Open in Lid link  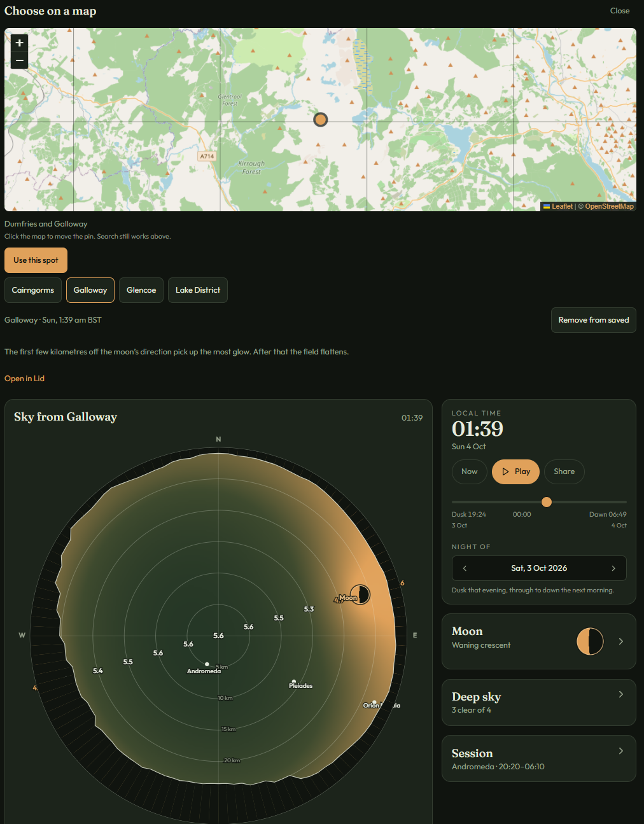[x=24, y=379]
